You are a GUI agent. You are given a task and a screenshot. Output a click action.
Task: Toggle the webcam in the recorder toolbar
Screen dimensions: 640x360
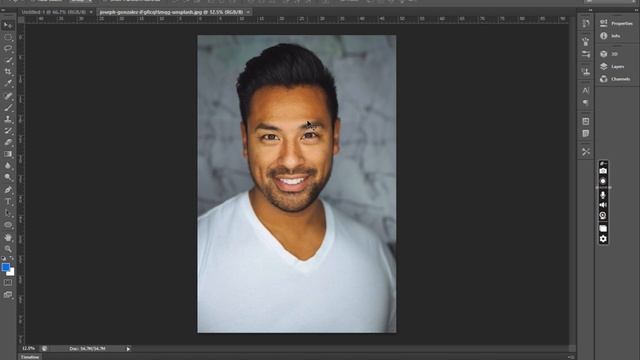603,216
